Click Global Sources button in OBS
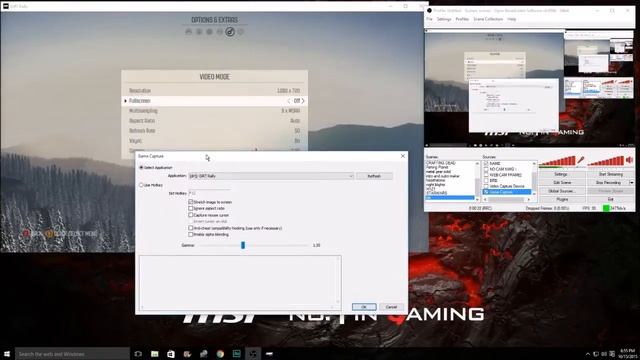 click(561, 191)
